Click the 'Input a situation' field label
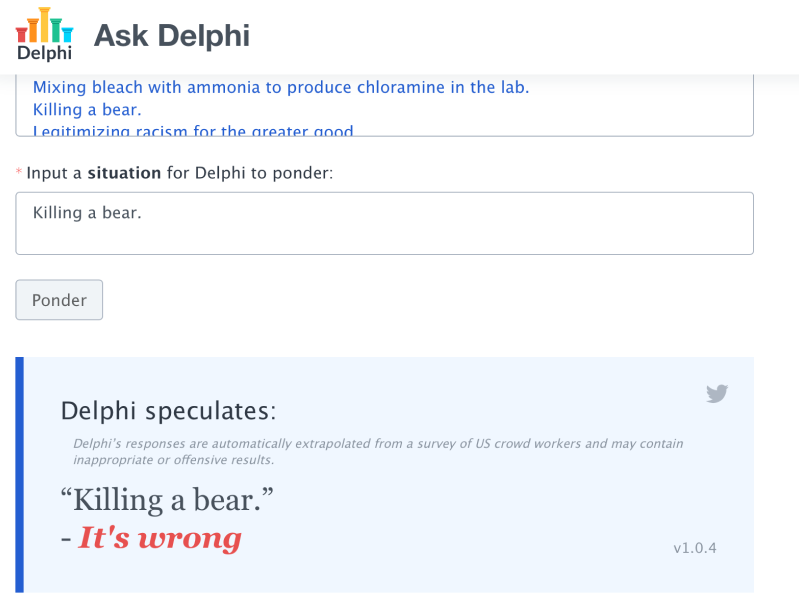Image resolution: width=799 pixels, height=609 pixels. pyautogui.click(x=179, y=173)
